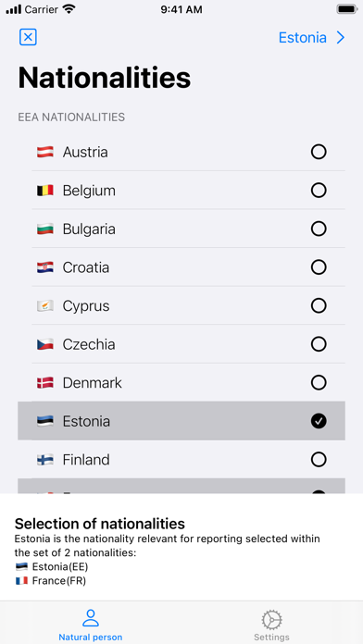Screen dimensions: 363x644
Task: Select the Austria radio button
Action: (x=319, y=152)
